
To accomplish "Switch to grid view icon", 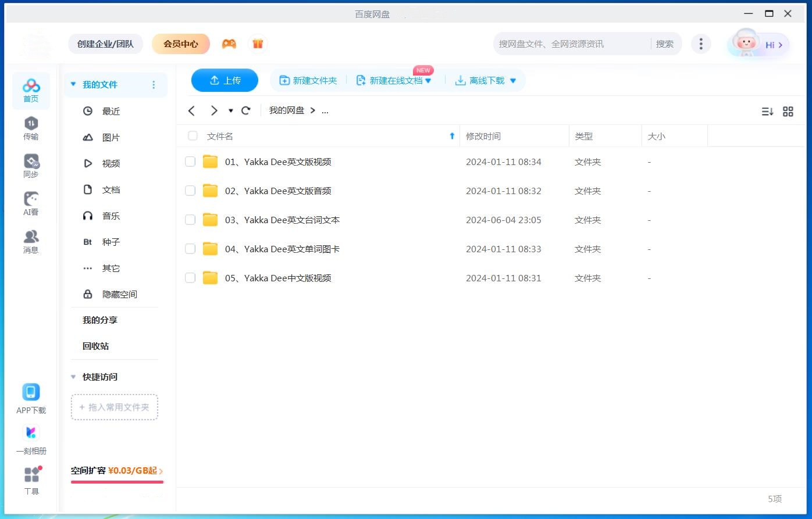I will 788,112.
